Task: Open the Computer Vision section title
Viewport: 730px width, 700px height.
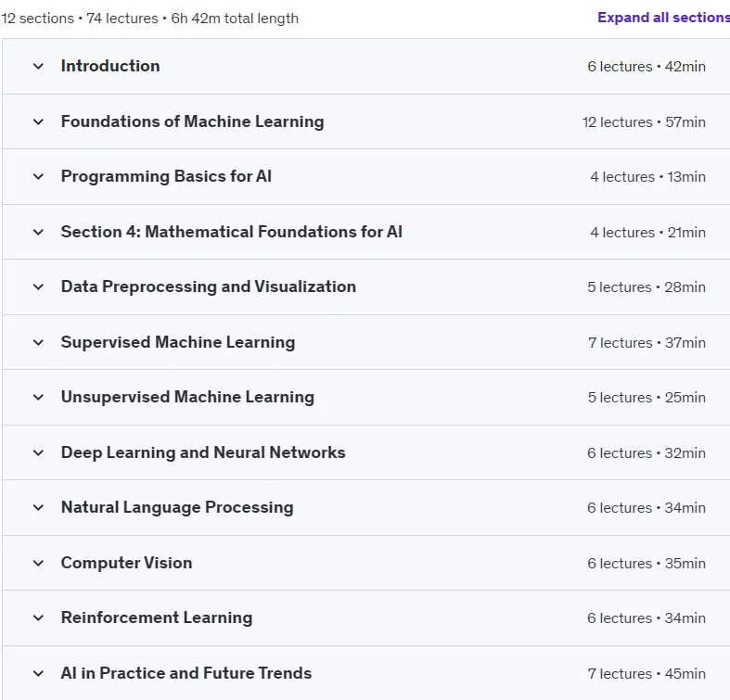Action: tap(127, 563)
